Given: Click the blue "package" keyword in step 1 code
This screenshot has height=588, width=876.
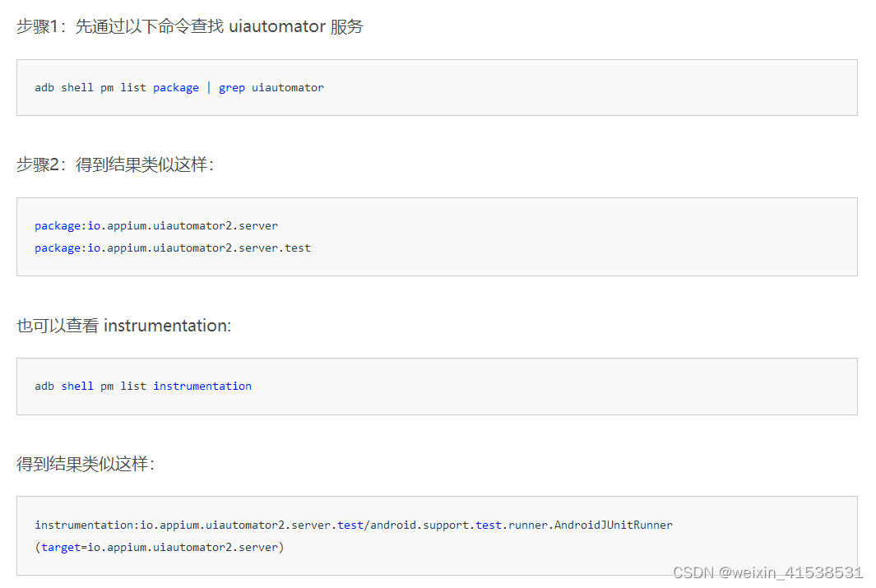Looking at the screenshot, I should 175,87.
